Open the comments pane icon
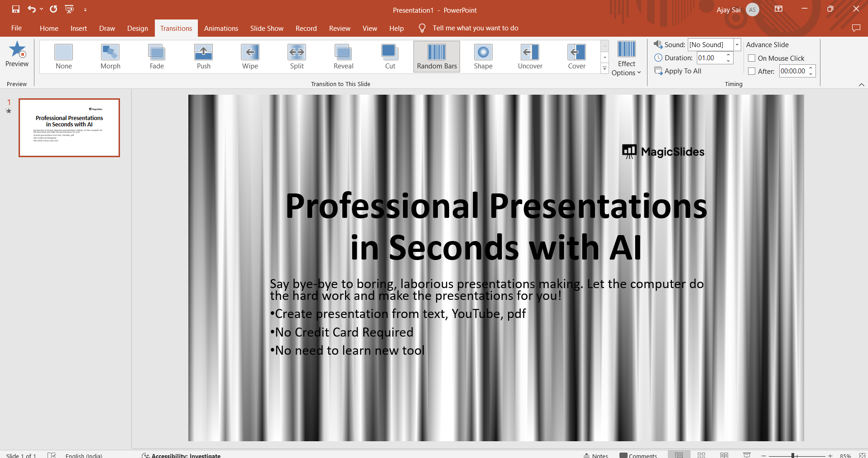Screen dimensions: 868x458 coord(855,28)
